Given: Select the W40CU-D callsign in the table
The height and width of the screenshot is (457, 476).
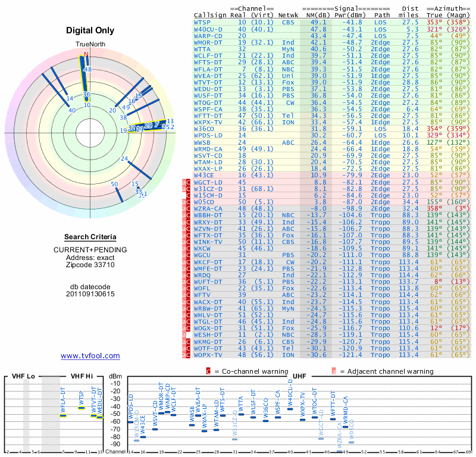Looking at the screenshot, I should (x=208, y=29).
